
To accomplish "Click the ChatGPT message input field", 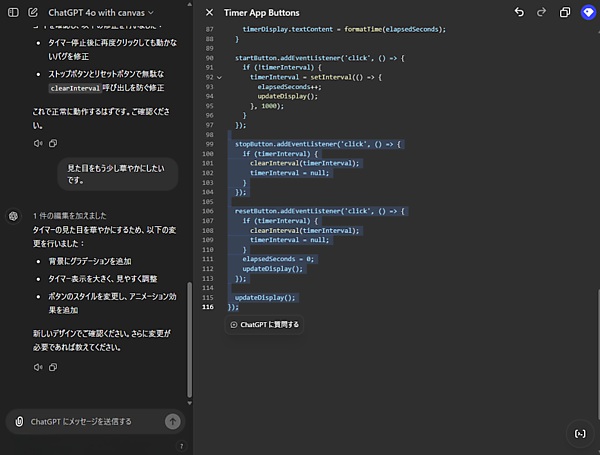I will [x=95, y=421].
